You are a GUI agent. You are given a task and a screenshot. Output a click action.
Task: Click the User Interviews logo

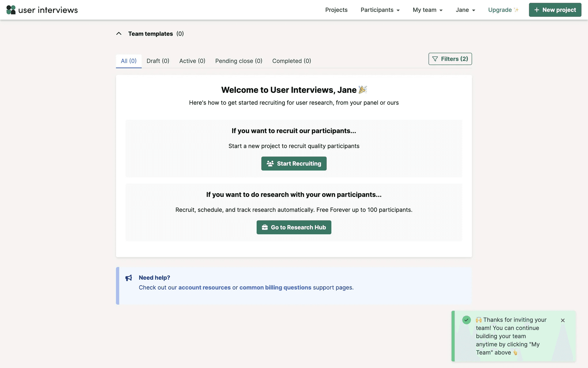[42, 10]
